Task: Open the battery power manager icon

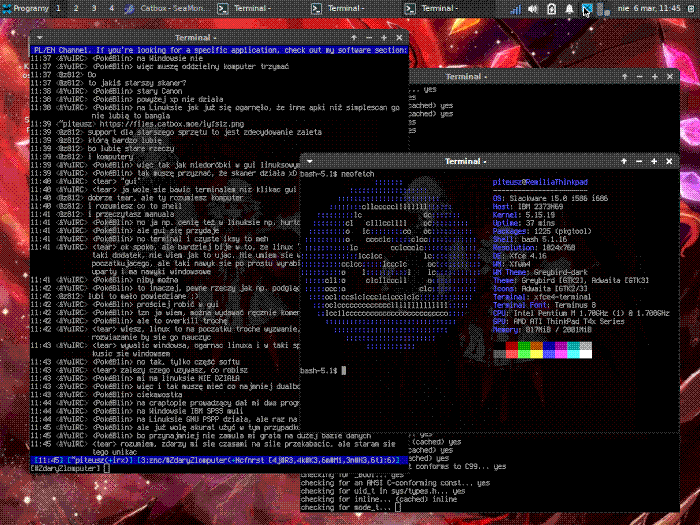Action: (x=551, y=8)
